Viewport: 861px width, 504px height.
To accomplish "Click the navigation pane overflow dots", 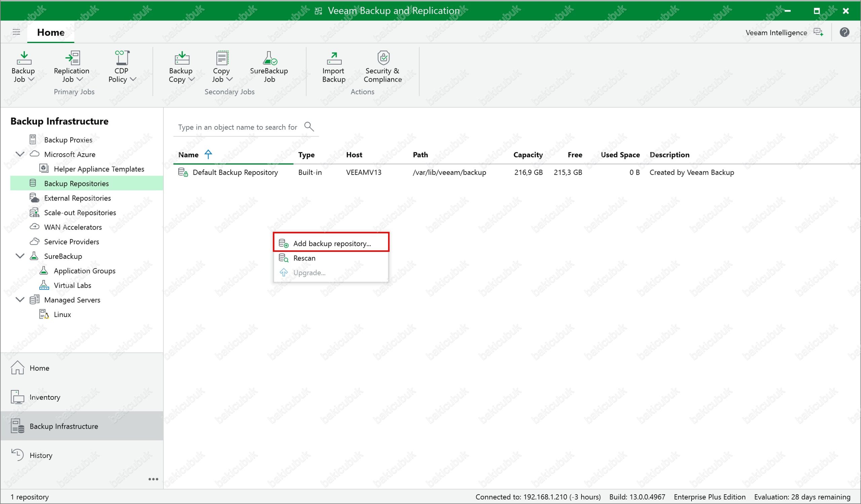I will point(153,479).
